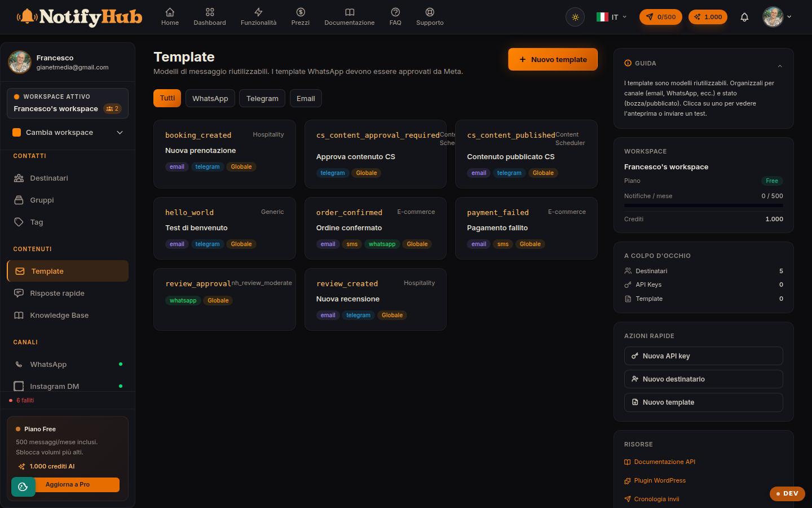Select Template in sidebar
Viewport: 812px width, 508px height.
68,271
